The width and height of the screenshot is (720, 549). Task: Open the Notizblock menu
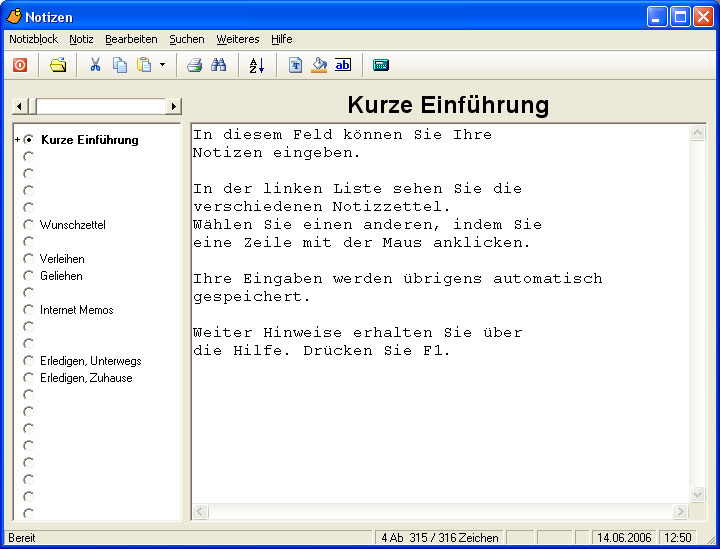point(33,39)
